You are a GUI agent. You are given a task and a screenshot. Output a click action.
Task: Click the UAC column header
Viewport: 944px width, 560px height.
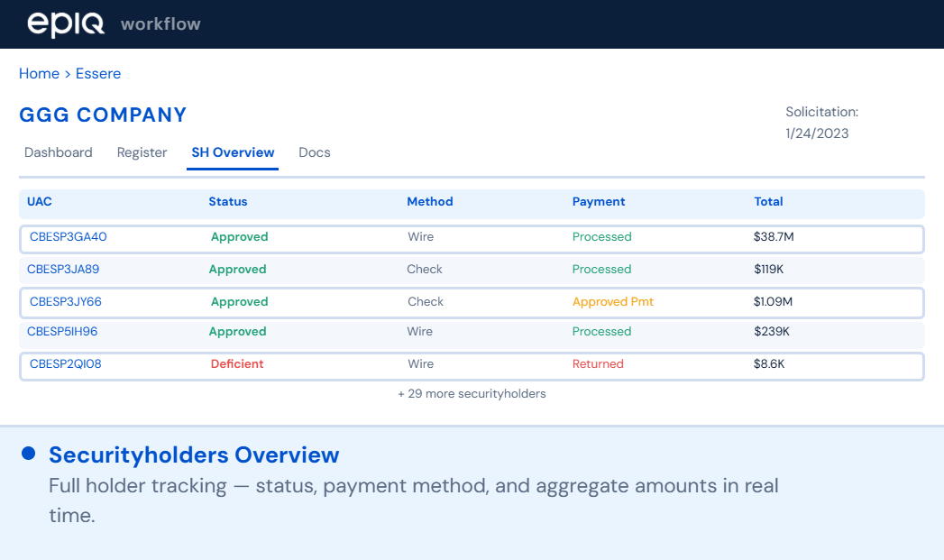(x=39, y=202)
